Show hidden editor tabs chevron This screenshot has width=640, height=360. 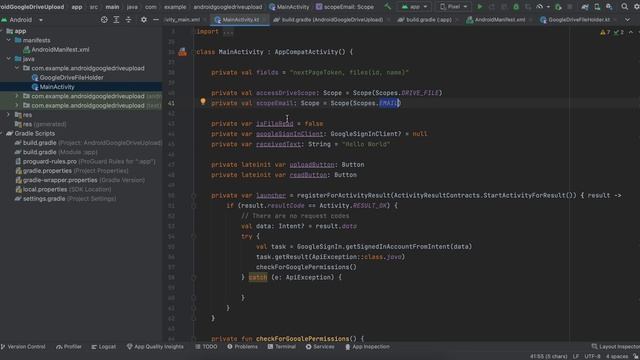[627, 20]
